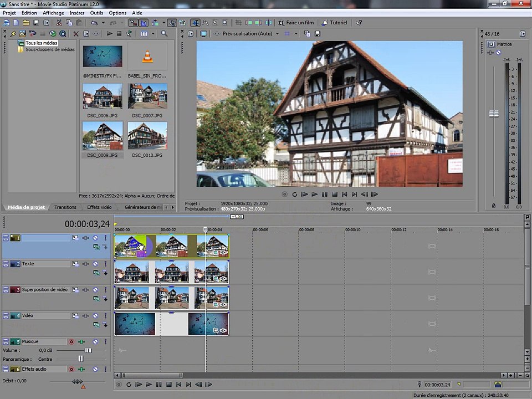Screen dimensions: 532x399
Task: Stop media preview in media toolbar
Action: pyautogui.click(x=119, y=34)
